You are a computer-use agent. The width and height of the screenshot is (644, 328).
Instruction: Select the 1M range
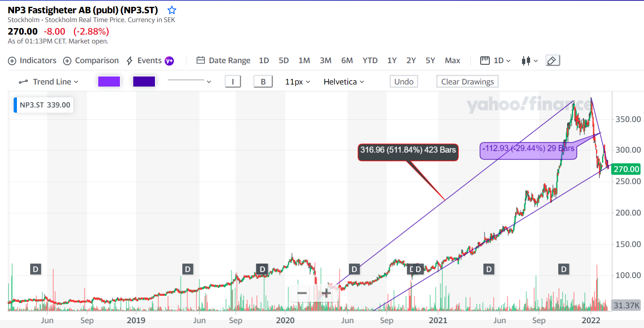point(304,60)
